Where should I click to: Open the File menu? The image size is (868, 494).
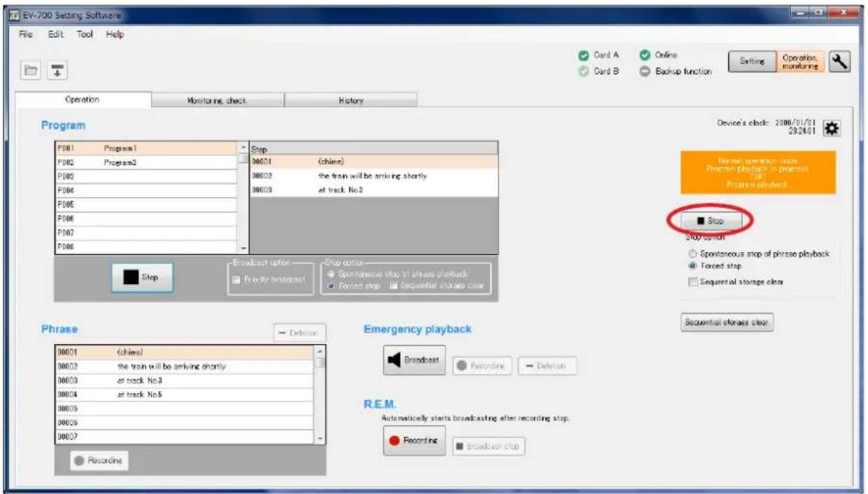click(x=25, y=34)
